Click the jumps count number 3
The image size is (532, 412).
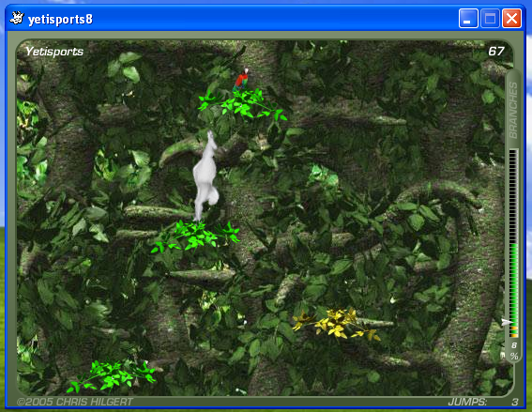[x=515, y=403]
